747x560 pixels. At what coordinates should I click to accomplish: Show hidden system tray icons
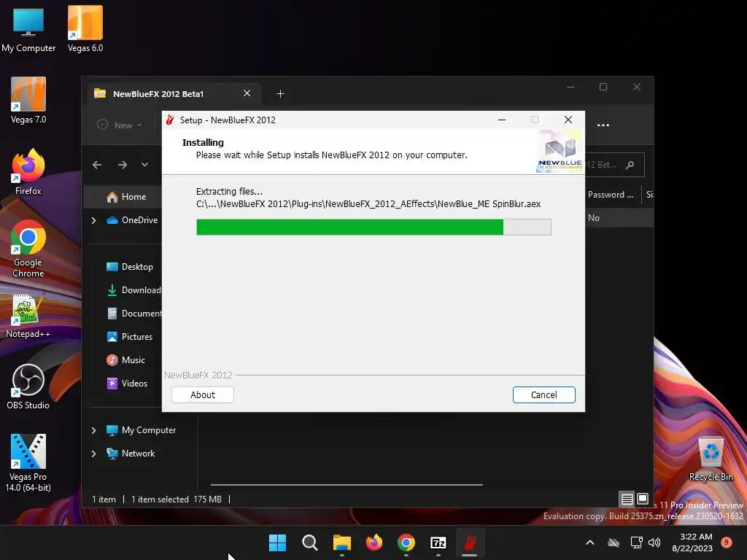point(589,542)
